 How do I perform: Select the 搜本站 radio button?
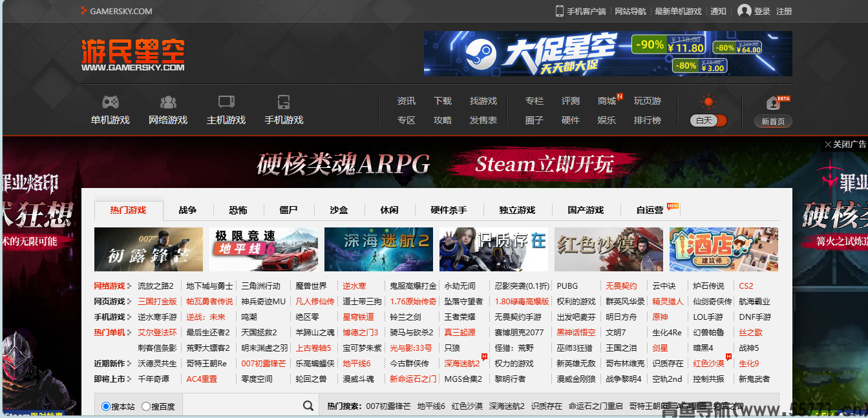pos(106,406)
